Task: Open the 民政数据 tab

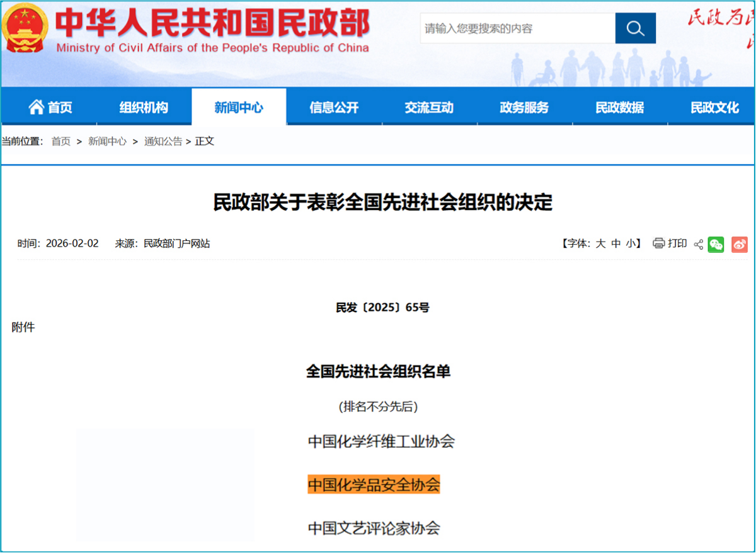Action: [619, 107]
